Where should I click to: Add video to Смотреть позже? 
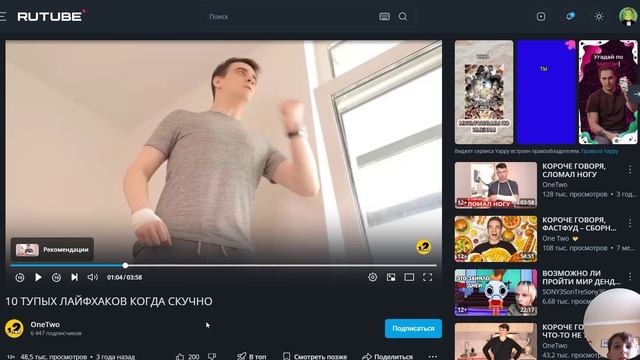pos(315,356)
